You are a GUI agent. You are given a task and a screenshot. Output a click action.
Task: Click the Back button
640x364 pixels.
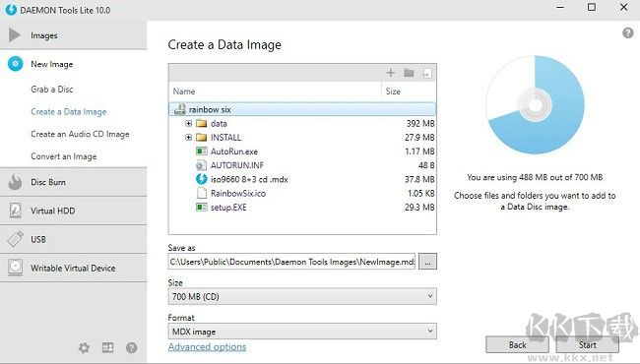click(x=517, y=345)
